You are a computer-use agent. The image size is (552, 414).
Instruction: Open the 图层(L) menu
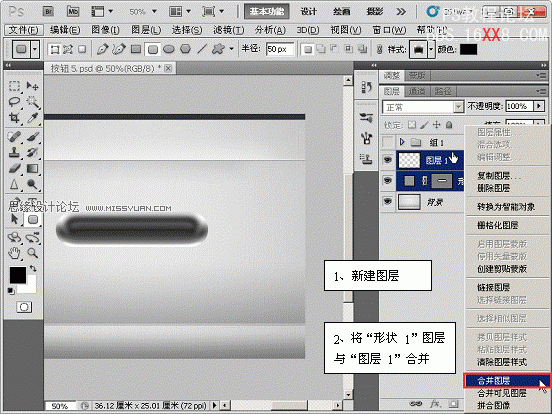click(x=146, y=30)
